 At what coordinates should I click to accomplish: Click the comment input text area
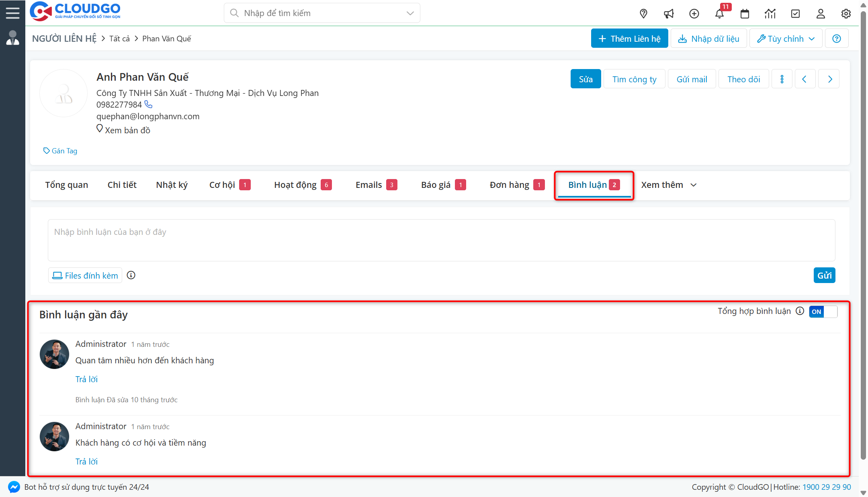441,240
